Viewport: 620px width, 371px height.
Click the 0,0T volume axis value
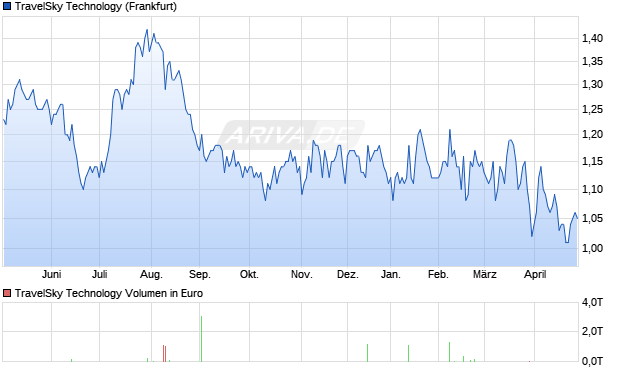pos(592,361)
